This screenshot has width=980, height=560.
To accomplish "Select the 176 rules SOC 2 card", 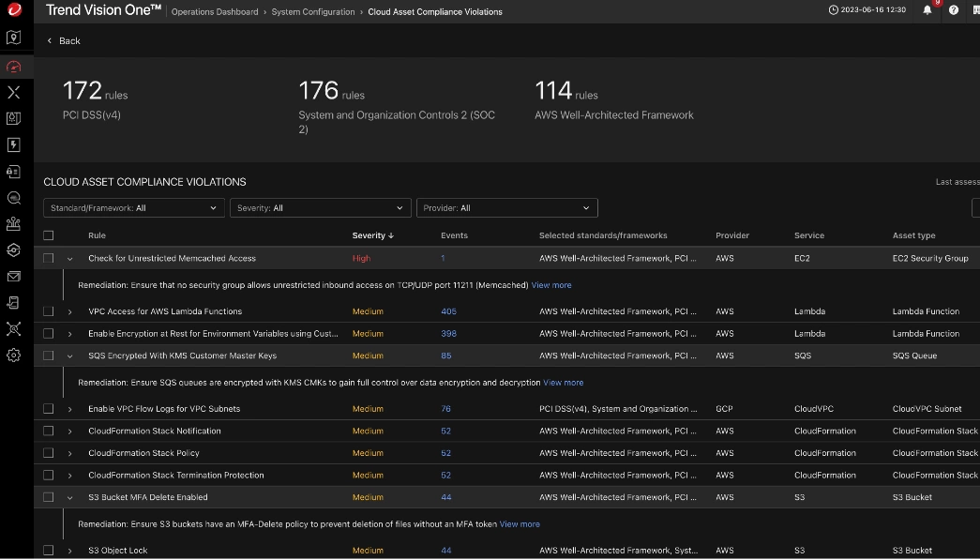I will click(x=397, y=107).
